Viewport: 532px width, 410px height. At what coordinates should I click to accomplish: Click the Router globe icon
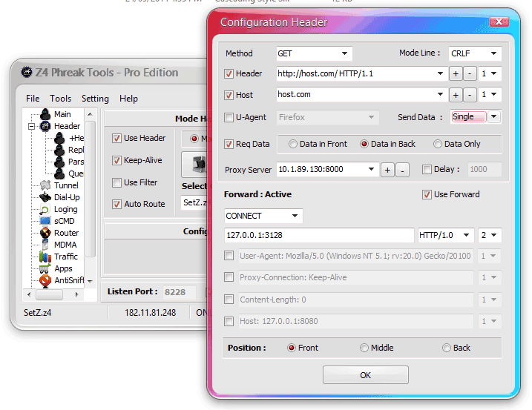pyautogui.click(x=45, y=233)
